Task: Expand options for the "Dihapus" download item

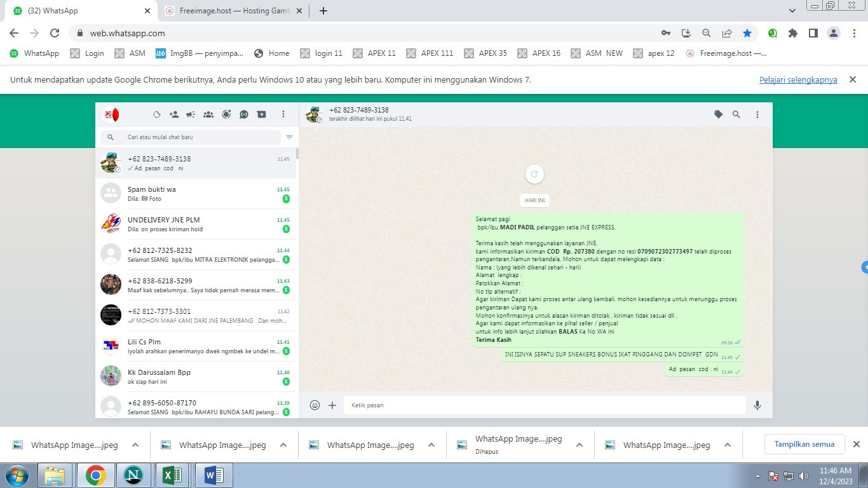Action: tap(580, 445)
